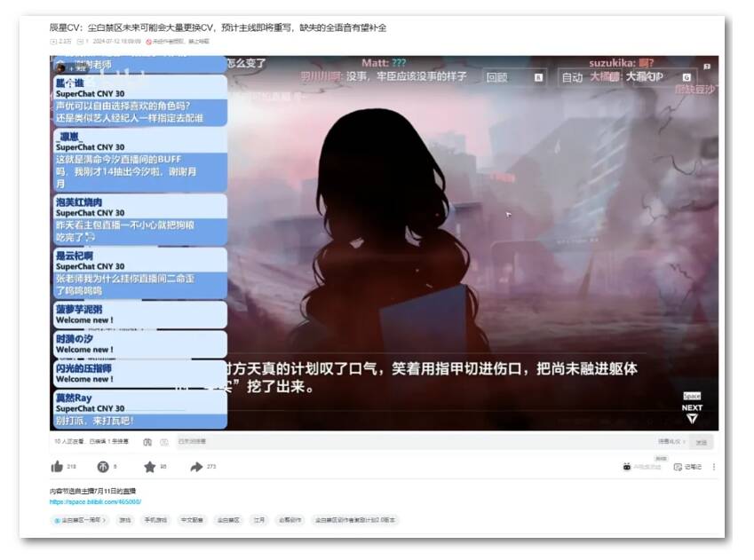Select the 游戏 tag
754x560 pixels.
(x=125, y=520)
